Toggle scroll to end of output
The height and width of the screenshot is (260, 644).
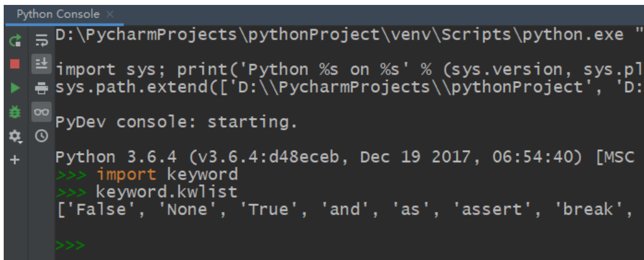(41, 64)
